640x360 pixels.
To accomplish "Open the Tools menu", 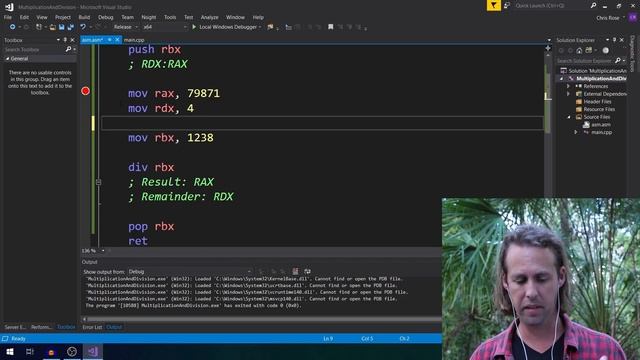I will click(x=170, y=17).
